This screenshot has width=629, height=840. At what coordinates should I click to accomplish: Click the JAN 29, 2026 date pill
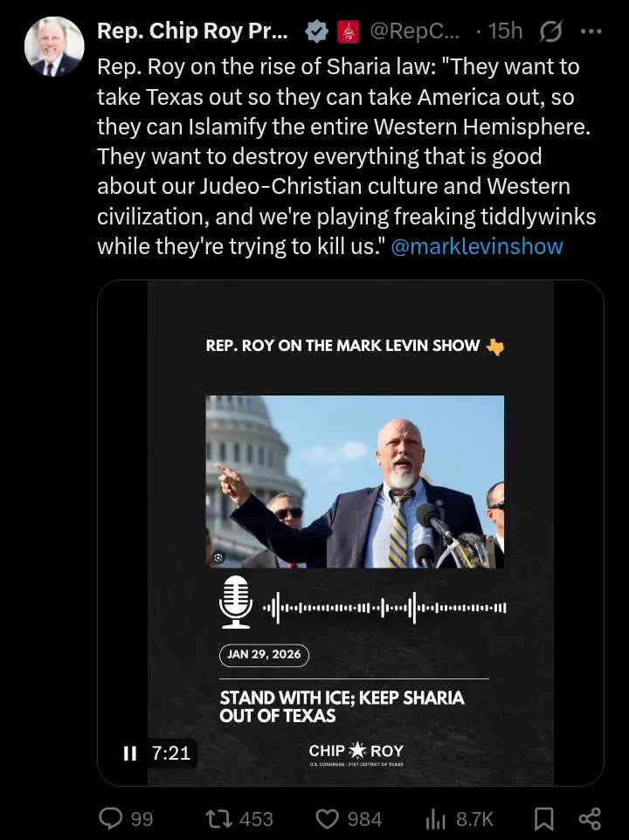[x=264, y=655]
